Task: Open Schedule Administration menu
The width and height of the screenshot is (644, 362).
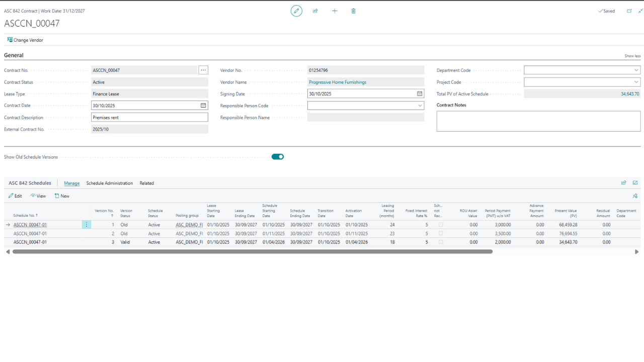Action: (x=110, y=183)
